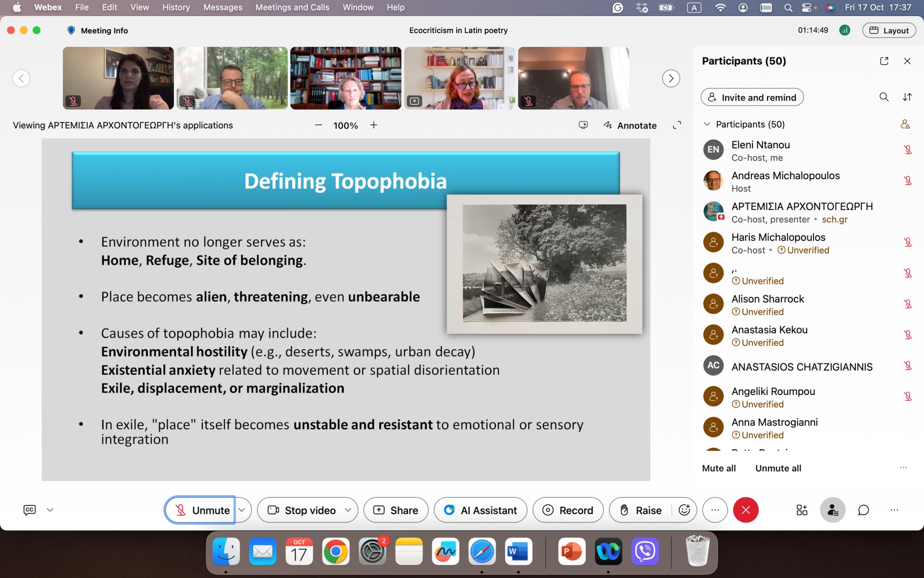Open the Annotate tool
The image size is (924, 578).
click(x=630, y=125)
